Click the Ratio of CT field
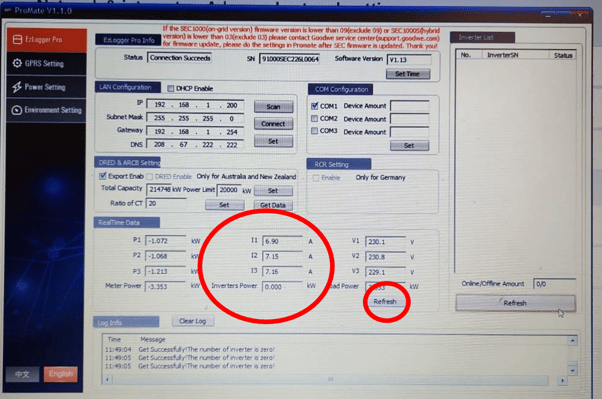 tap(166, 204)
